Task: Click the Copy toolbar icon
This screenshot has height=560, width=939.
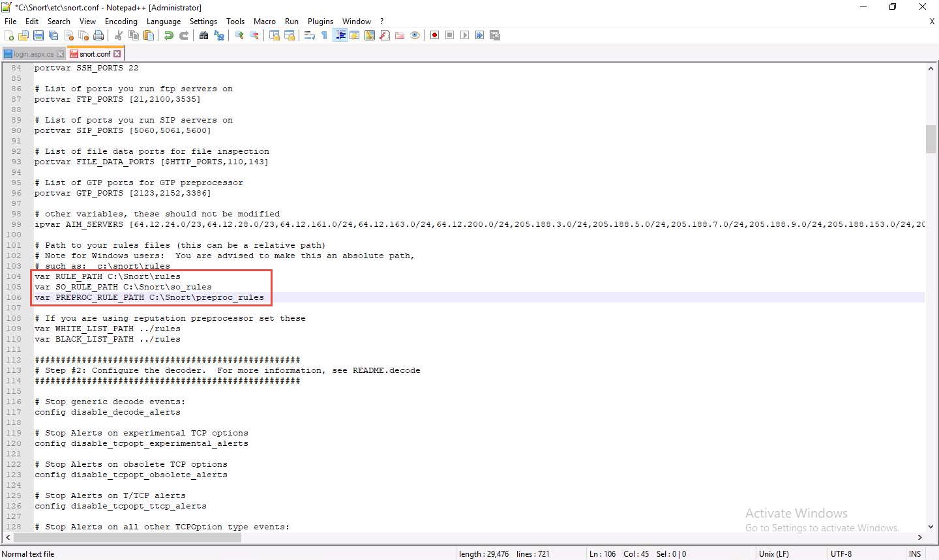Action: (134, 35)
